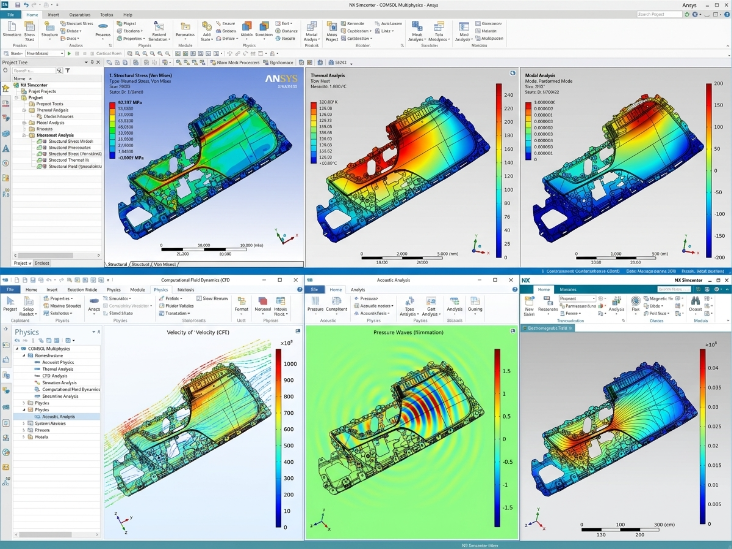Click the Resources icon in the NX Simcenter ribbon

tap(548, 301)
